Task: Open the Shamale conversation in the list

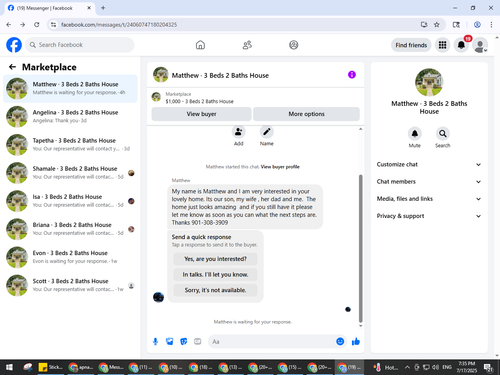Action: [x=70, y=173]
